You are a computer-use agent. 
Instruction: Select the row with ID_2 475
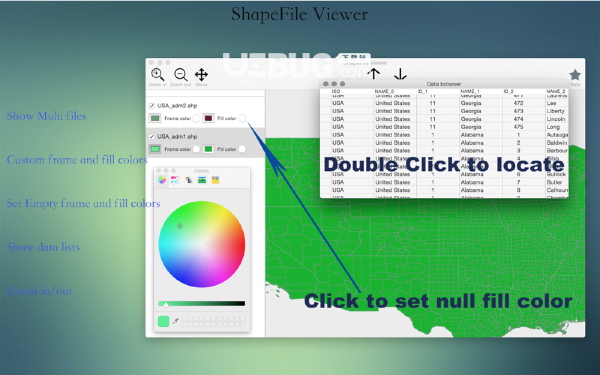tap(444, 127)
